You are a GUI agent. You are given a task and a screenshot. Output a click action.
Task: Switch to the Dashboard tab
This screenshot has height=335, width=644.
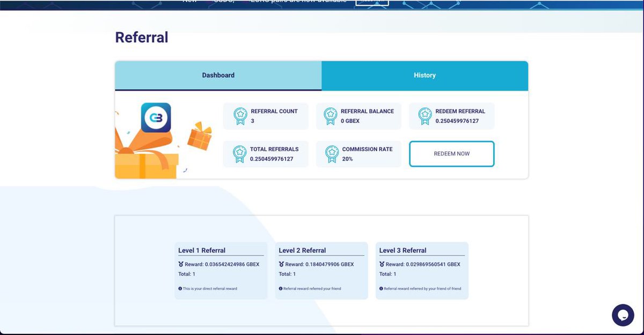click(x=218, y=76)
